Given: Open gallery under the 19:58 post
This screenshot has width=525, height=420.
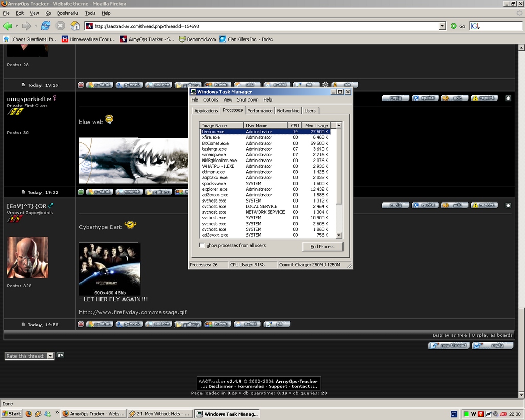Looking at the screenshot, I should pyautogui.click(x=188, y=324).
